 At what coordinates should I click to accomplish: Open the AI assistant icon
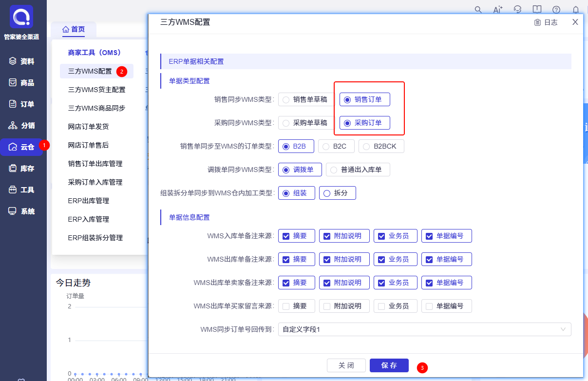(x=497, y=9)
